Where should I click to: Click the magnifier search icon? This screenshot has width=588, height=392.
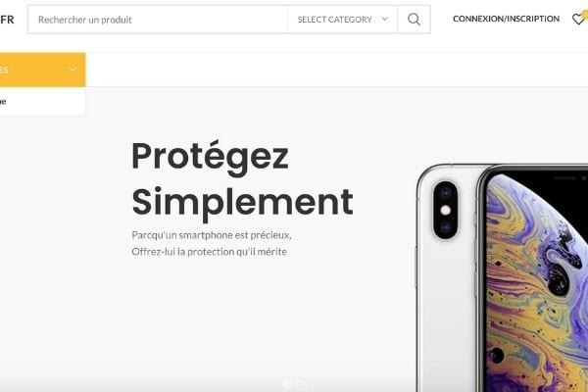(x=414, y=20)
